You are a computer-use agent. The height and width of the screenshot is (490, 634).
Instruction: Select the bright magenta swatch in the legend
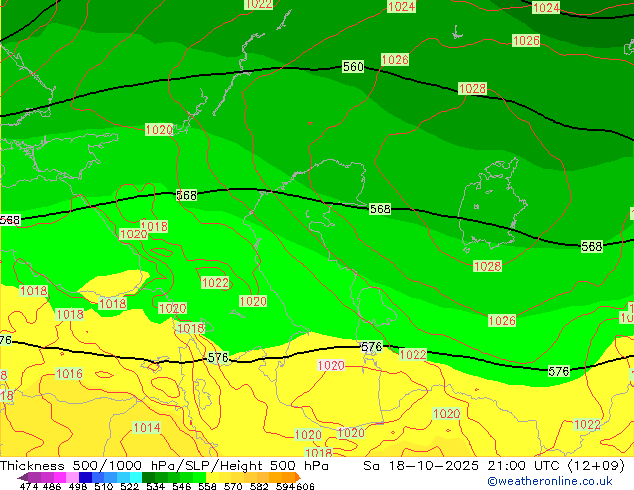click(60, 477)
